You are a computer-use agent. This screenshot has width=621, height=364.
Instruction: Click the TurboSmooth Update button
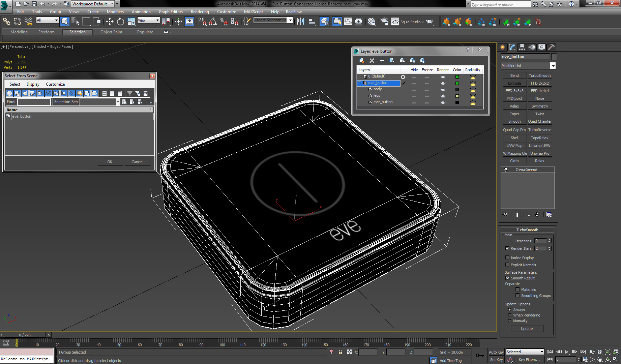tap(527, 329)
